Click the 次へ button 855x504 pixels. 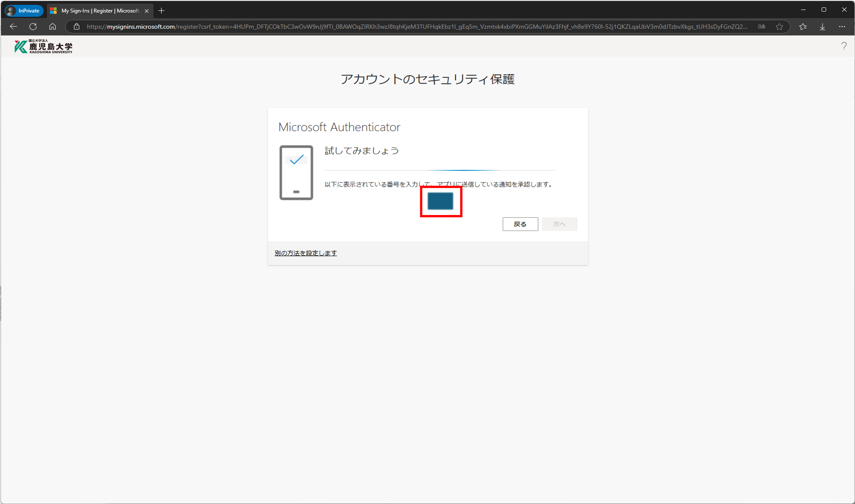point(559,224)
